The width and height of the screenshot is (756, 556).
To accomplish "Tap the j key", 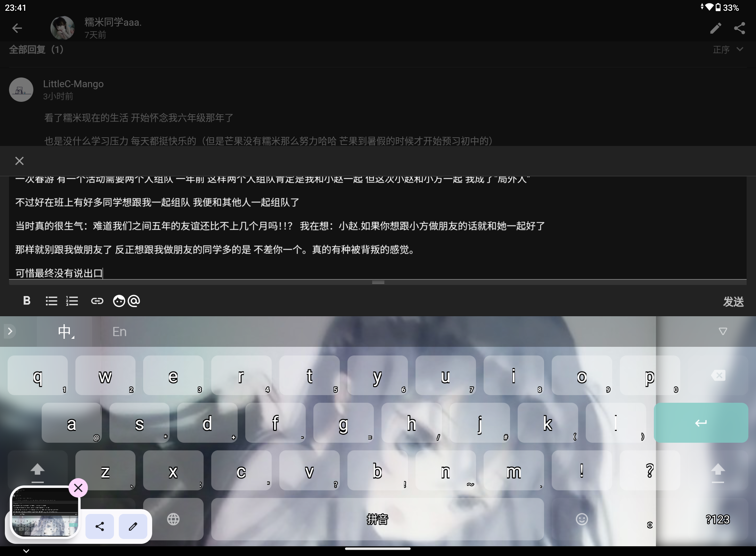I will tap(479, 423).
